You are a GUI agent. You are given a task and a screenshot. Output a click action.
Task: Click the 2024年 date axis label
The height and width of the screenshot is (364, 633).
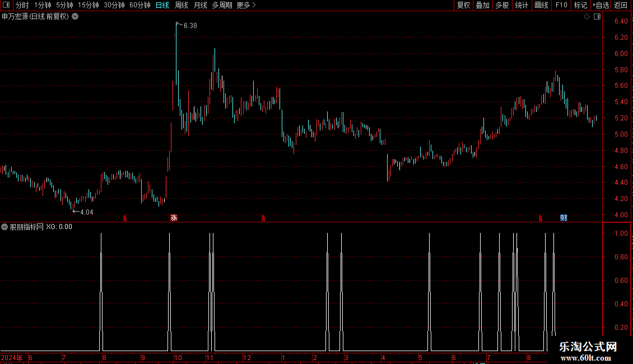point(12,357)
